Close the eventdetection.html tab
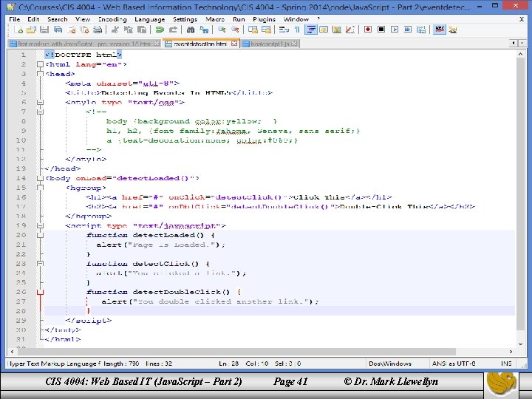This screenshot has width=532, height=399. (234, 44)
